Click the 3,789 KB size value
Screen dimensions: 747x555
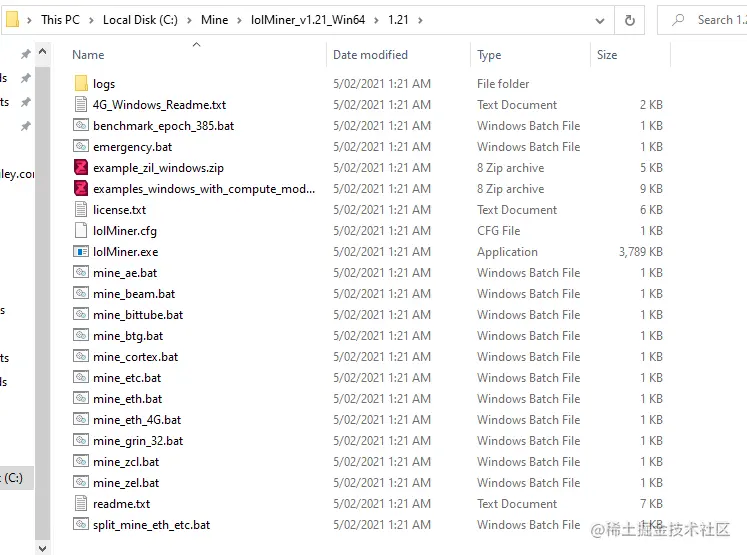[x=640, y=252]
